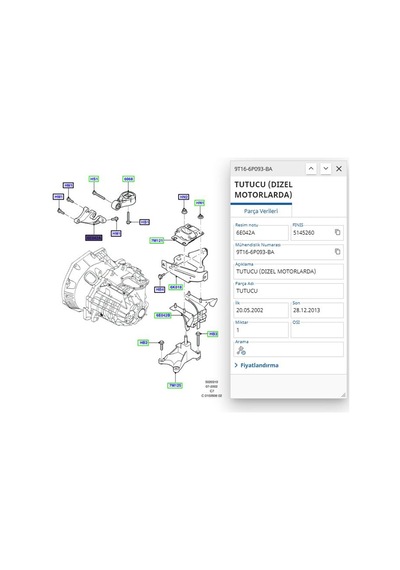Open the Parça Verileri tab

tap(261, 211)
